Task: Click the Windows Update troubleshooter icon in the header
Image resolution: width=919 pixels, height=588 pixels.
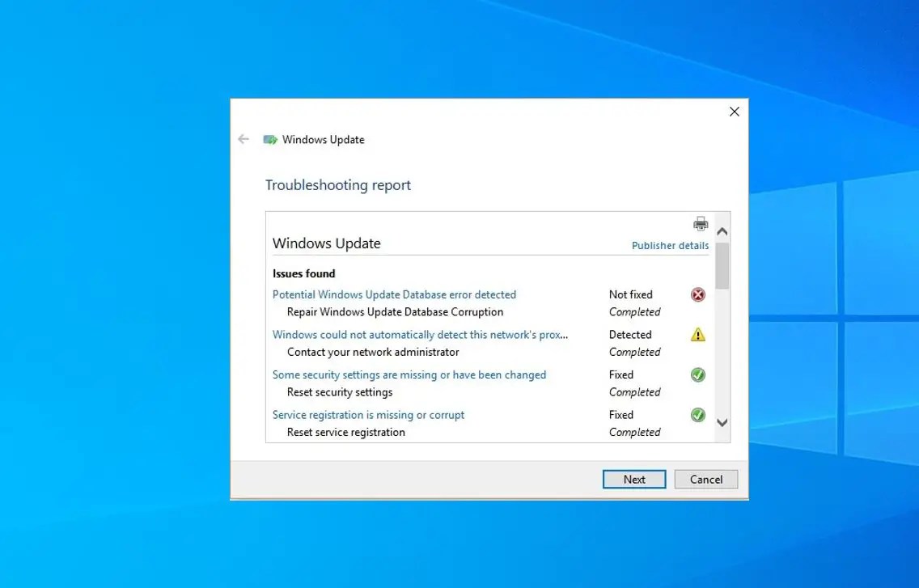Action: pyautogui.click(x=269, y=138)
